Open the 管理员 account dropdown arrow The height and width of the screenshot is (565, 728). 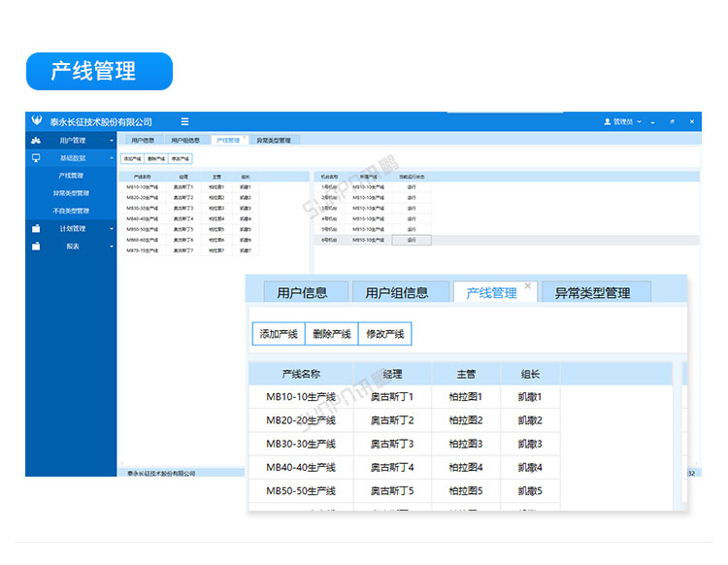click(641, 122)
